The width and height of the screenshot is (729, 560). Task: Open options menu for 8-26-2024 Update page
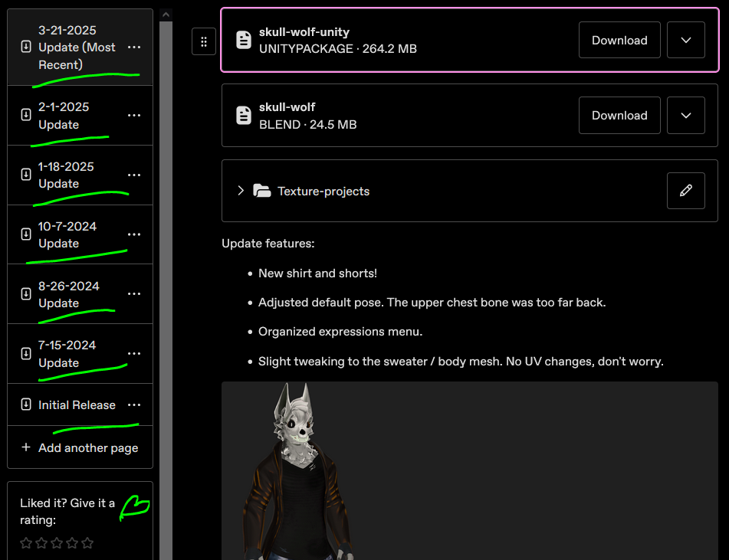[134, 294]
